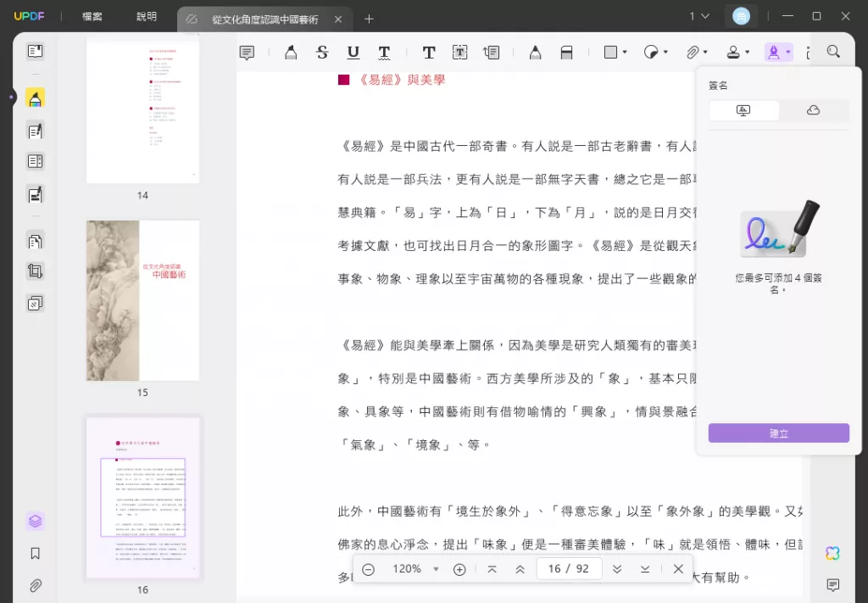Click the zoom out minus button
This screenshot has height=603, width=868.
pos(368,569)
